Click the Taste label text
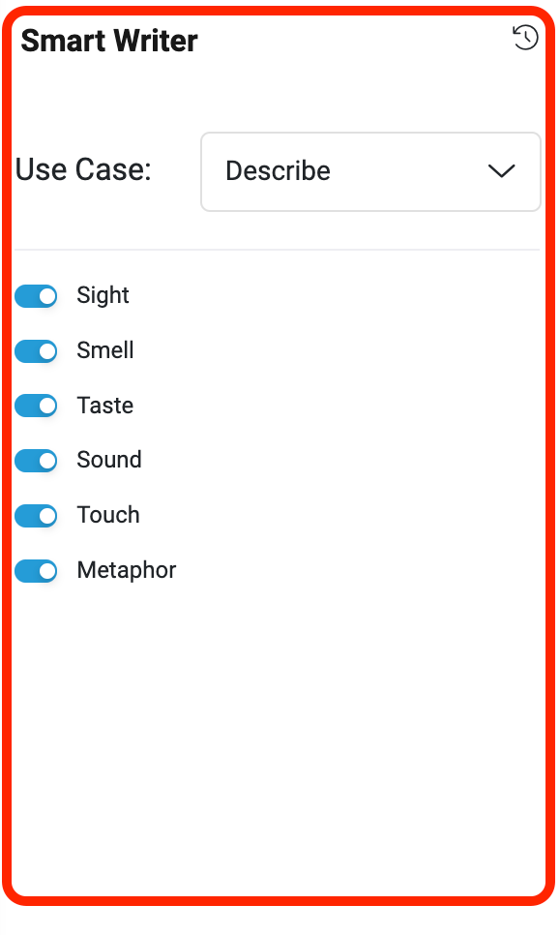 point(104,406)
